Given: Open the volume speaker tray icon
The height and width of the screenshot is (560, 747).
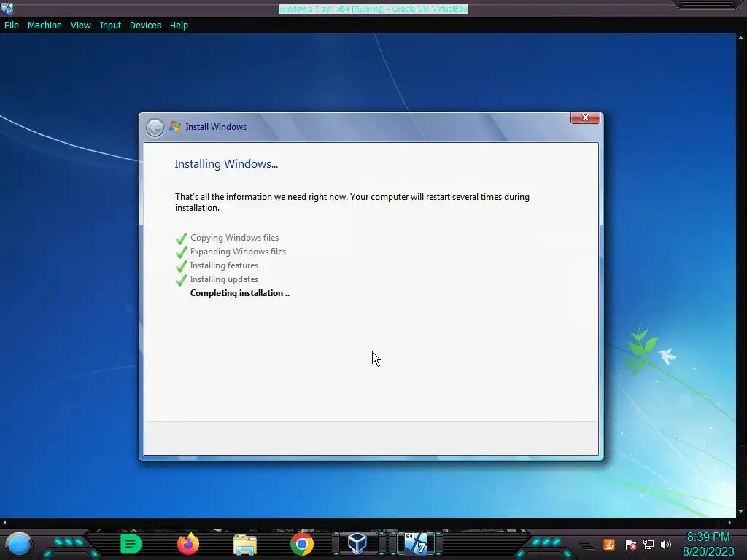Looking at the screenshot, I should click(x=666, y=544).
